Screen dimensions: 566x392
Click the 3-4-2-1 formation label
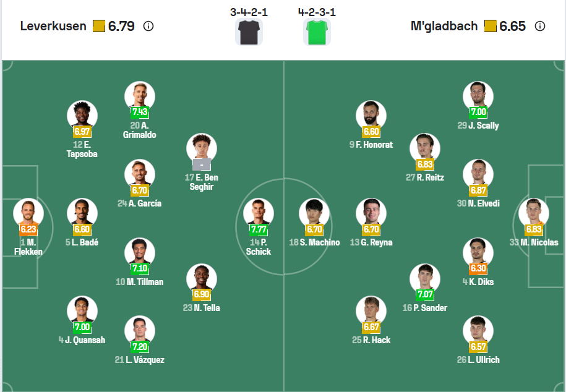249,12
